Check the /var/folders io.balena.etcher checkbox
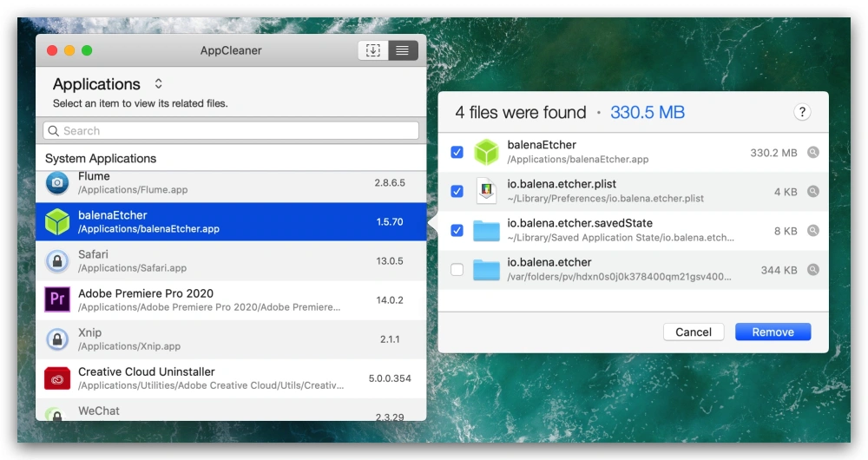This screenshot has width=868, height=460. 457,270
